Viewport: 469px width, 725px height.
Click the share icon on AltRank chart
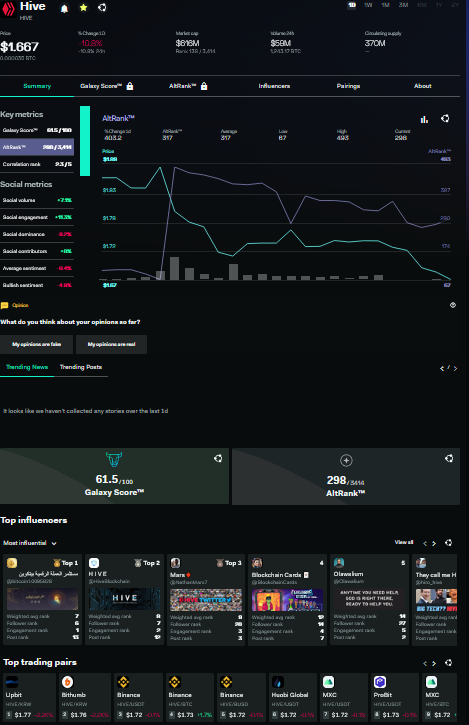[x=445, y=118]
